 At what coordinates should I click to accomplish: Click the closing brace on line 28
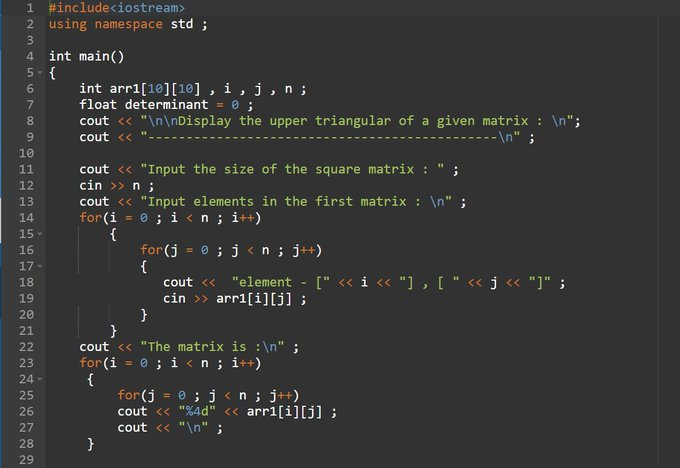(90, 444)
